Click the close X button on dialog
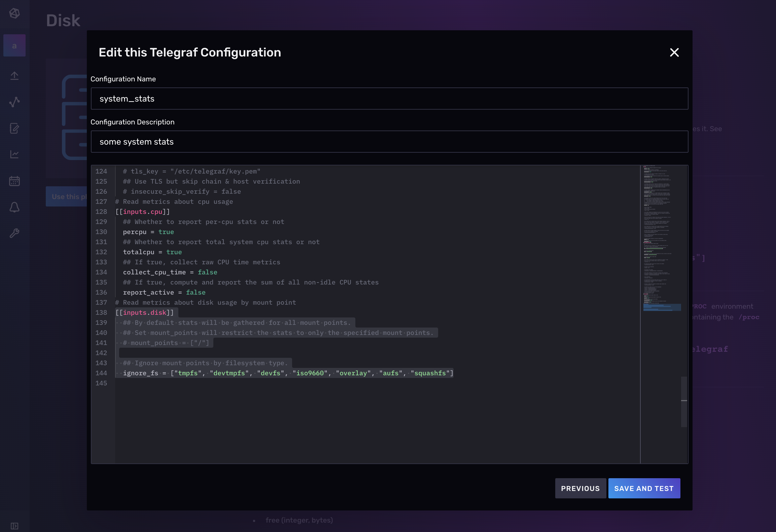This screenshot has height=532, width=776. 675,52
